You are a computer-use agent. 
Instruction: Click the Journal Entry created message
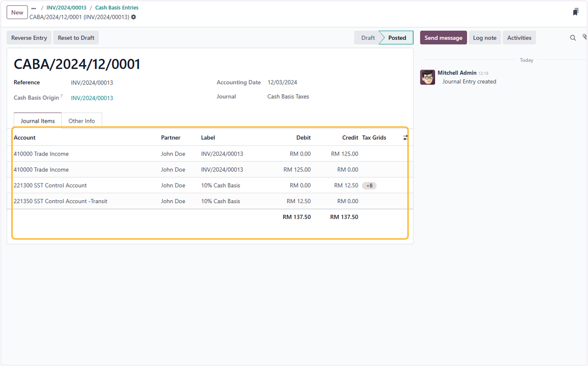[x=469, y=81]
